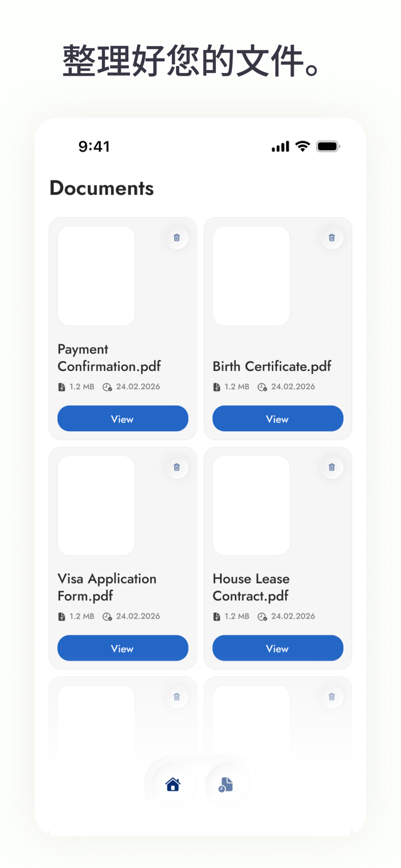Remove House Lease Contract.pdf with trash icon
Viewport: 401px width, 868px height.
(x=332, y=467)
